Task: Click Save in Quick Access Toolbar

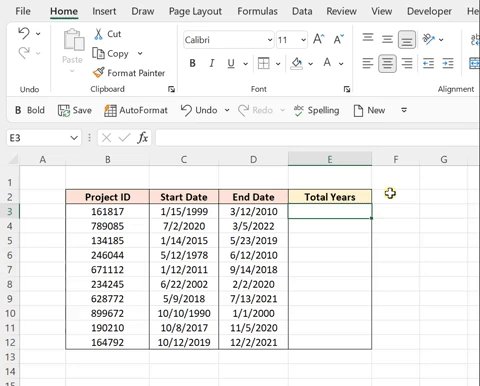Action: [75, 110]
